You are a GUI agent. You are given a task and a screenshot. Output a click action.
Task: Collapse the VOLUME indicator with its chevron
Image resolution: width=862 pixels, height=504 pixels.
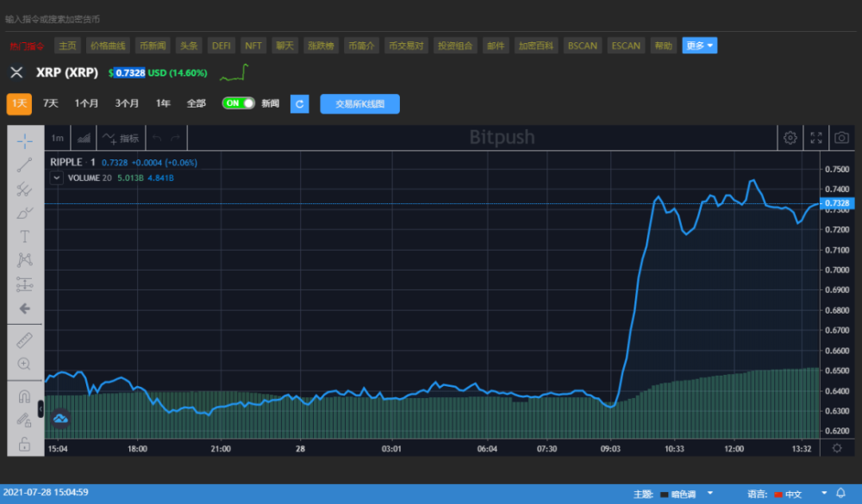(x=56, y=177)
